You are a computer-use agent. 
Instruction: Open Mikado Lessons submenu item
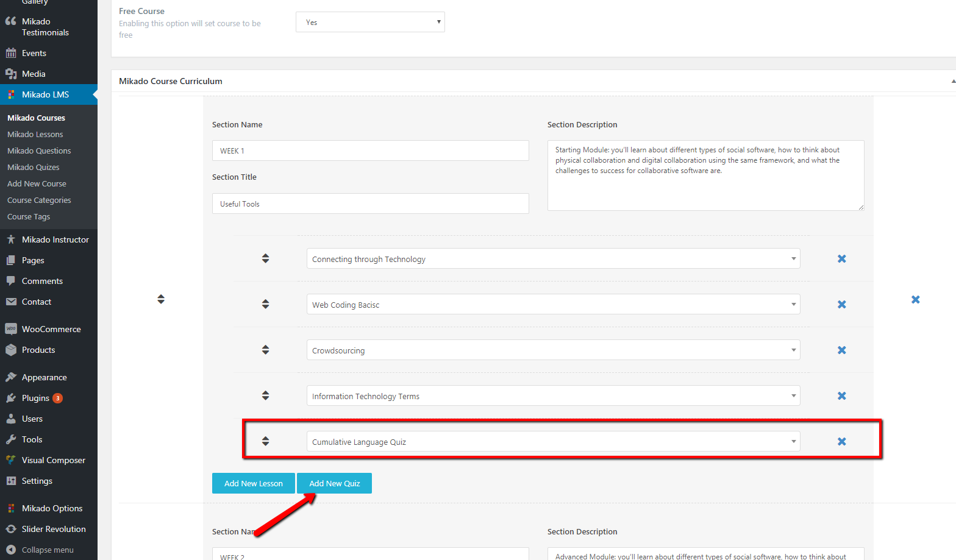point(35,134)
